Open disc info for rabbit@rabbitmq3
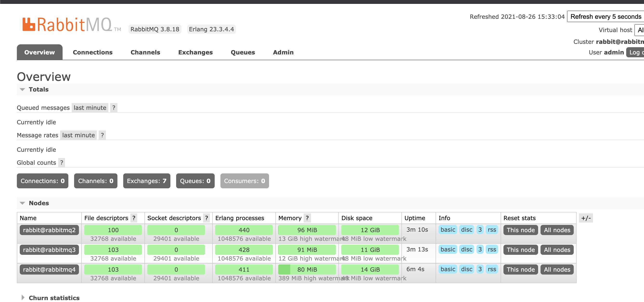 (466, 249)
